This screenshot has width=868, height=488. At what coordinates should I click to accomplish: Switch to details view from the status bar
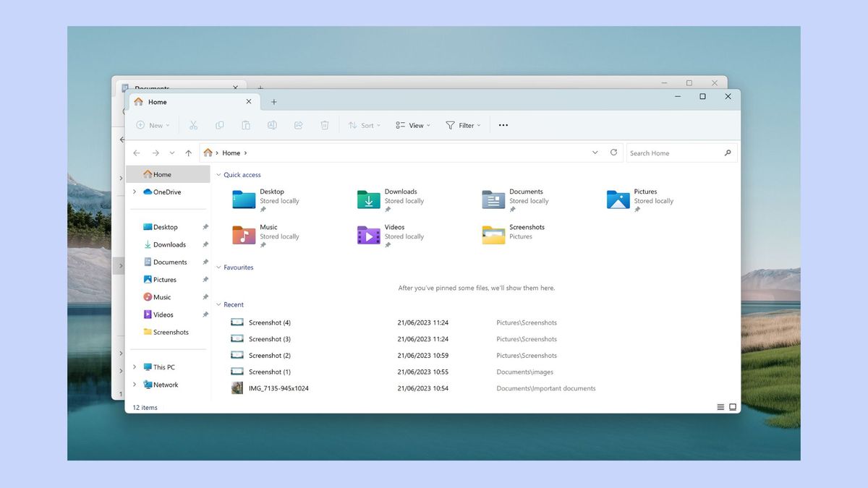(x=720, y=407)
